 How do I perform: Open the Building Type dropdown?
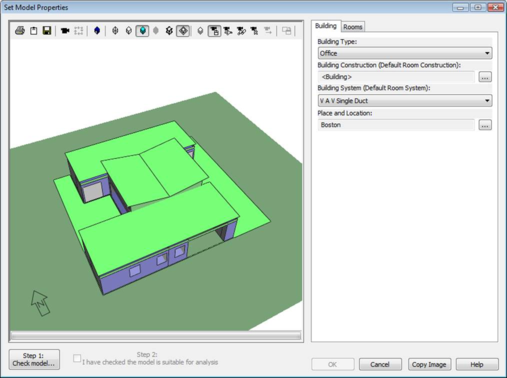[x=405, y=53]
